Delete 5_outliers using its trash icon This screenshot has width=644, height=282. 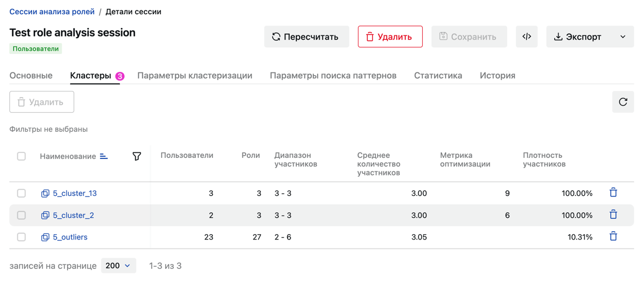click(x=613, y=236)
